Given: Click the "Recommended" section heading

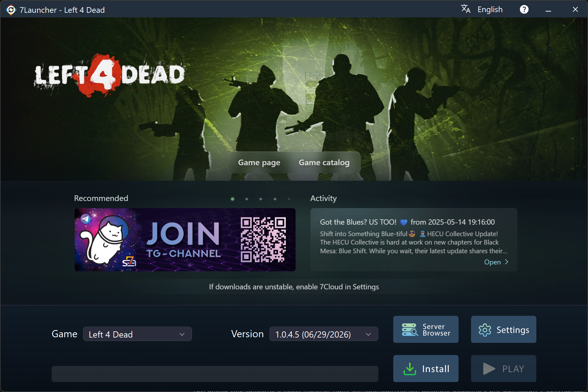Looking at the screenshot, I should 101,198.
